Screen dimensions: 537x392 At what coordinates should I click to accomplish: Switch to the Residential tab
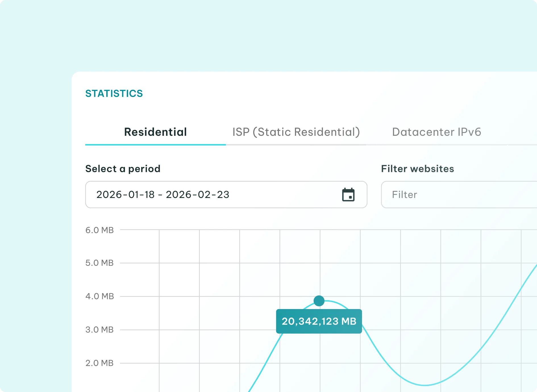coord(155,132)
